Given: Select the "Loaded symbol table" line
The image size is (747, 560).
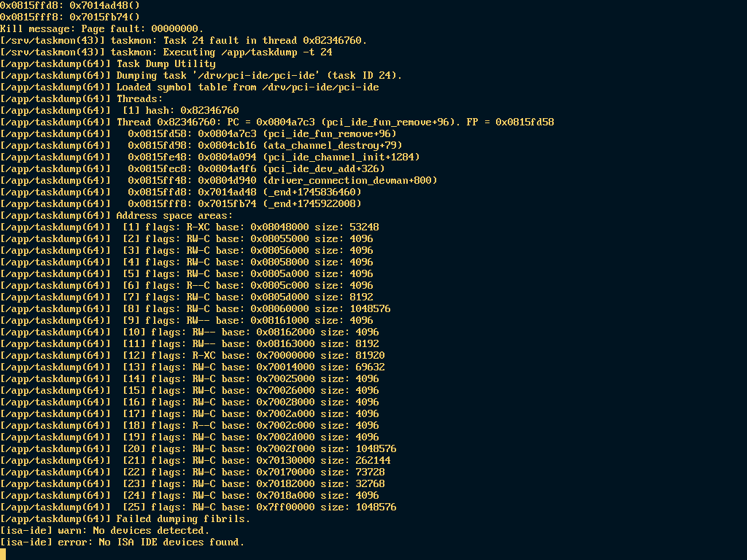Looking at the screenshot, I should [247, 87].
